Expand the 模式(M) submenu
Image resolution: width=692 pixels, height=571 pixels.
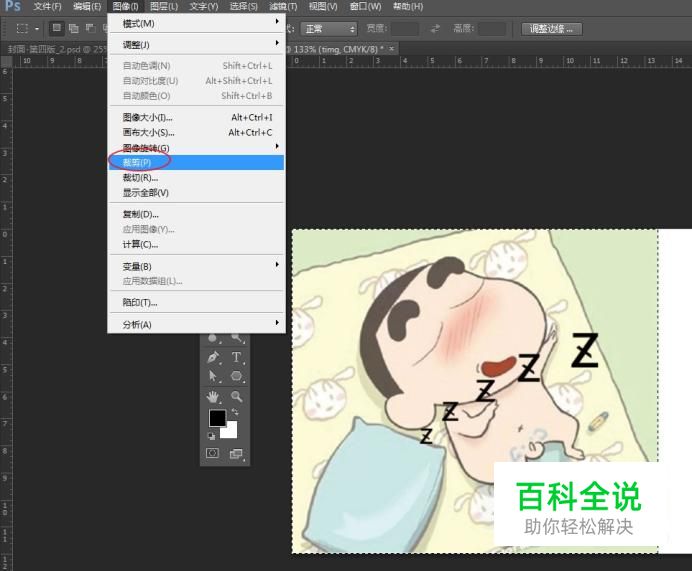click(x=196, y=23)
